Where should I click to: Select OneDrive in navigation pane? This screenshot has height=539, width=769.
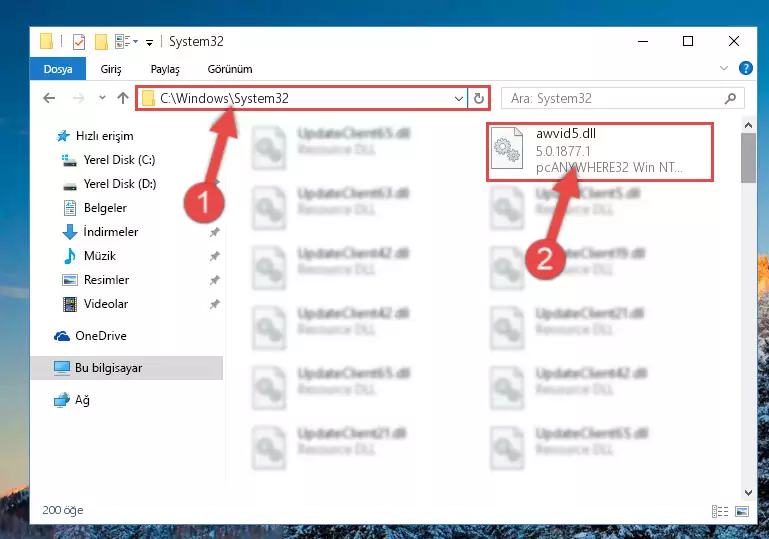tap(101, 336)
